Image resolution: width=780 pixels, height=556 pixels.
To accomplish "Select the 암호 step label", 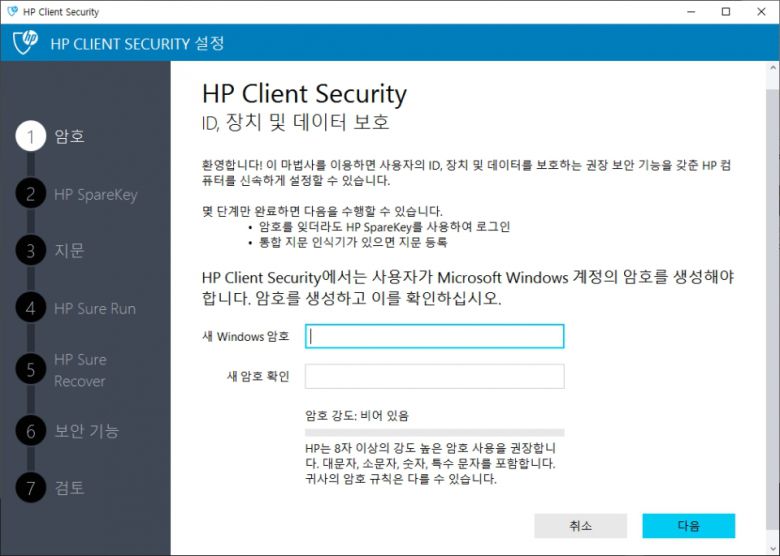I will pyautogui.click(x=70, y=136).
